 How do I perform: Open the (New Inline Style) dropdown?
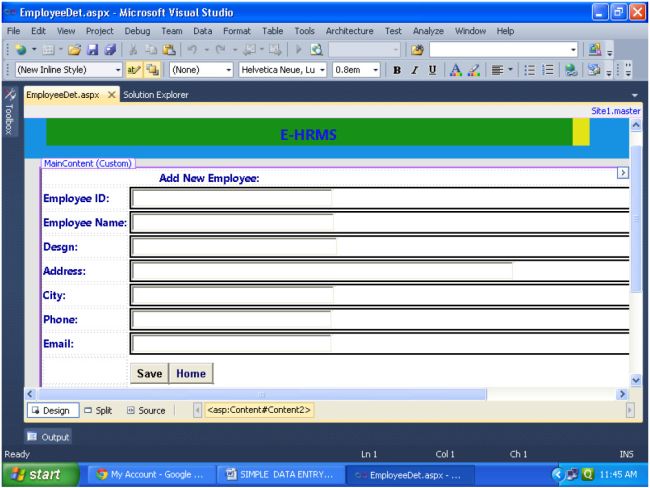(x=118, y=70)
